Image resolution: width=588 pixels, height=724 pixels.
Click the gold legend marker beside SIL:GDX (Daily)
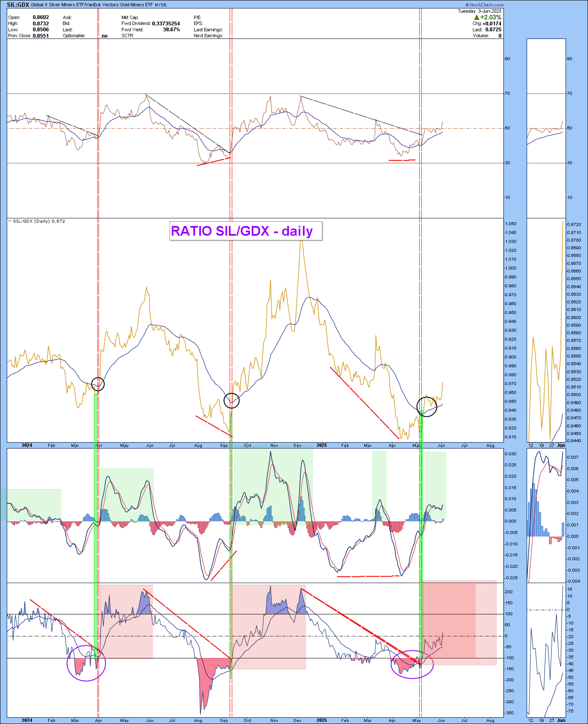tap(10, 221)
